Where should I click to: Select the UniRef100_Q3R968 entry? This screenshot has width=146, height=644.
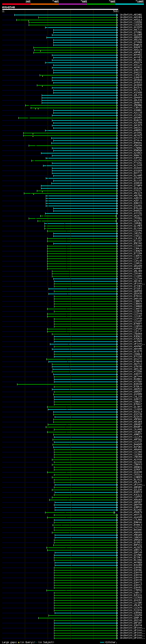(131, 613)
